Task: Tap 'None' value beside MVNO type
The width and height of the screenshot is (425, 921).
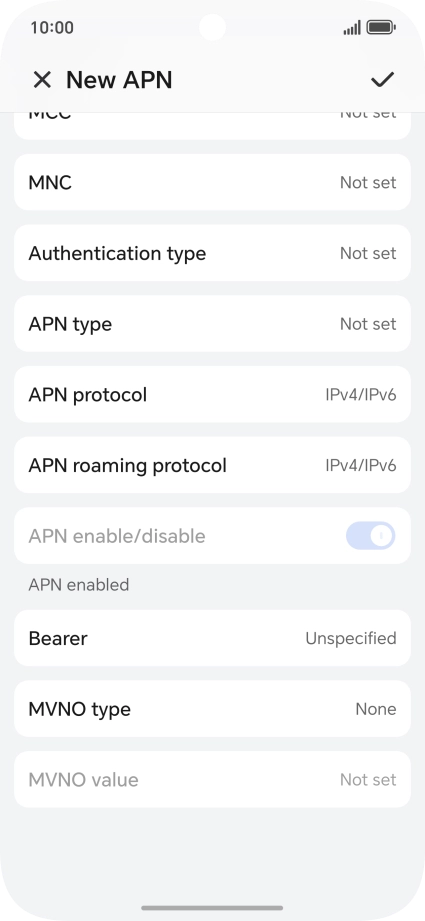Action: [376, 709]
